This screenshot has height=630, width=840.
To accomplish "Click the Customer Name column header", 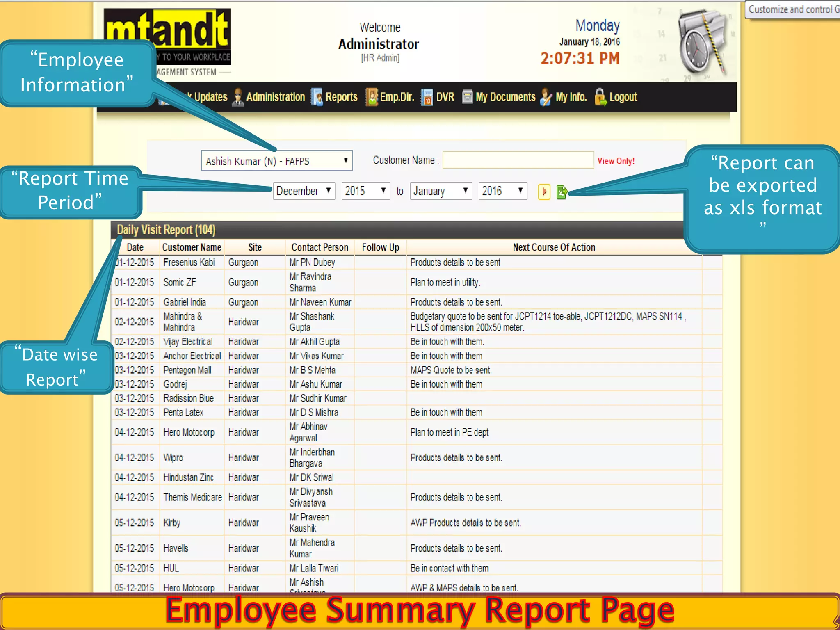I will coord(192,247).
